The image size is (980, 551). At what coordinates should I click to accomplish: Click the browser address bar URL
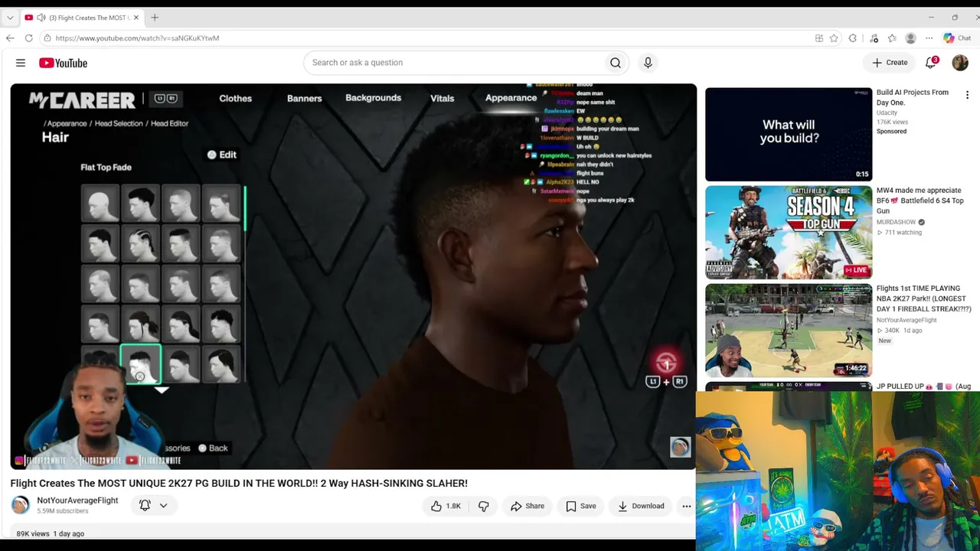[137, 38]
